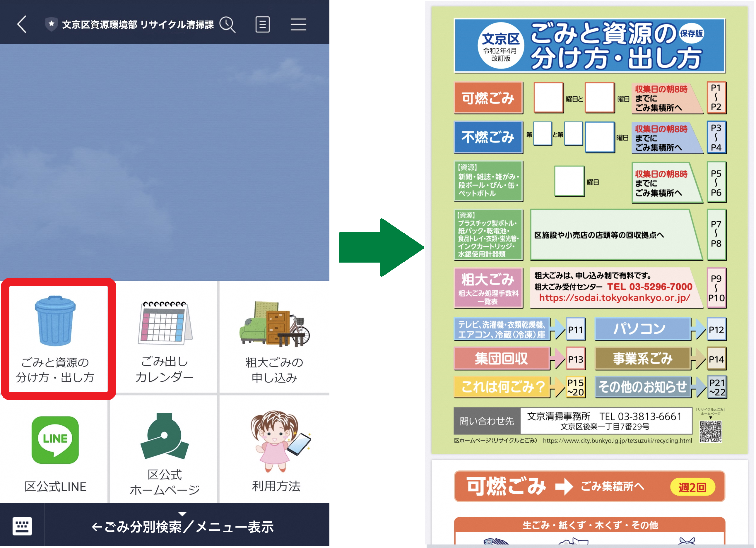This screenshot has height=548, width=756.
Task: Click the ごみと資源の分け方・出し方 title banner
Action: (x=590, y=46)
